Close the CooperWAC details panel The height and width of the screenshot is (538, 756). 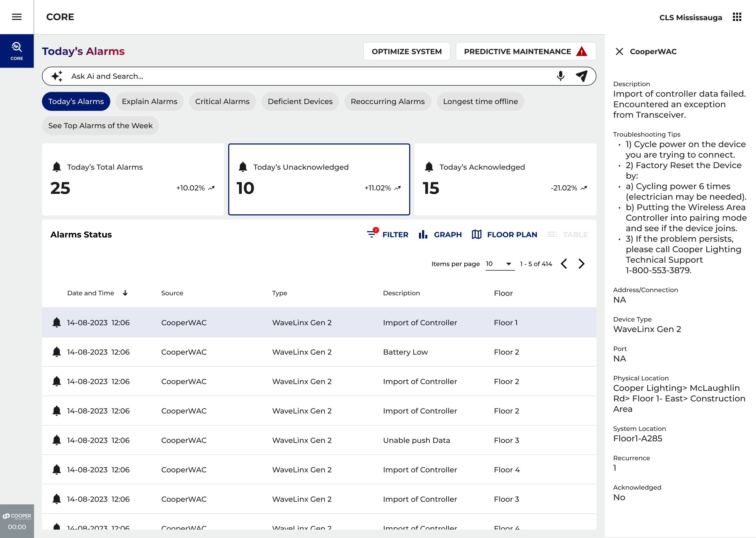coord(619,51)
